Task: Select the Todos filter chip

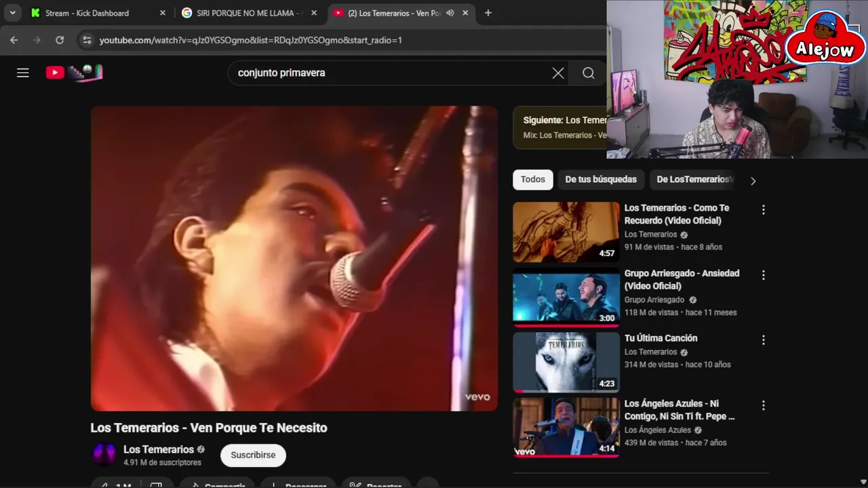Action: (533, 180)
